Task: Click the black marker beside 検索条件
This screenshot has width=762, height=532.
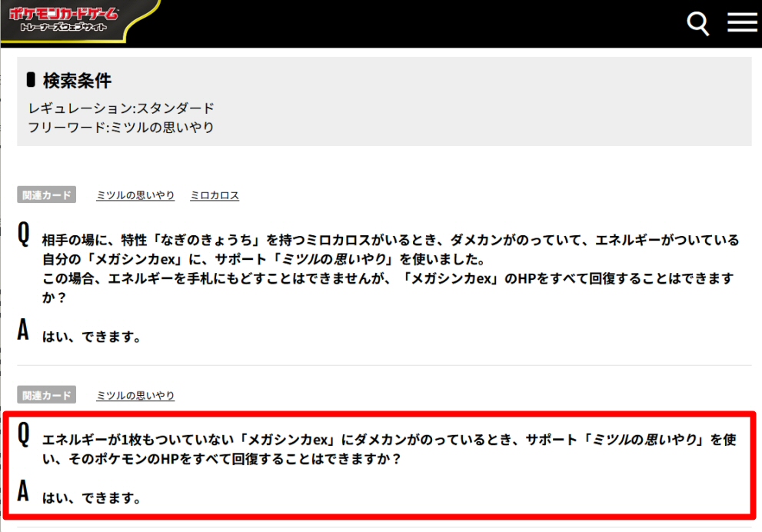Action: (x=31, y=80)
